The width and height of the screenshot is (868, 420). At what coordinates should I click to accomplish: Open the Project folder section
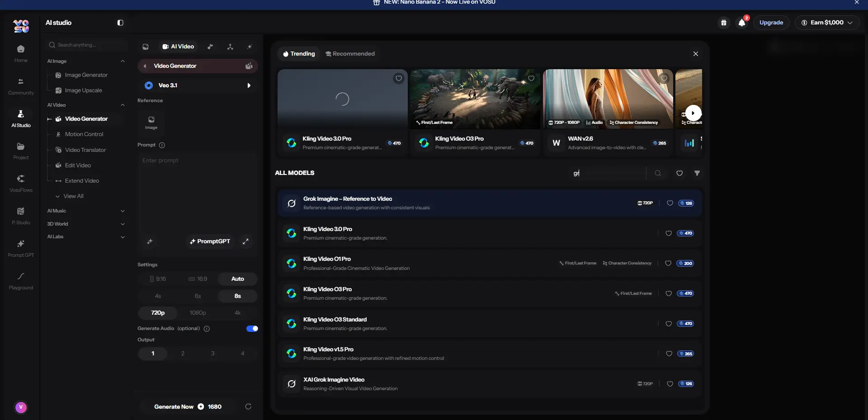pos(21,151)
